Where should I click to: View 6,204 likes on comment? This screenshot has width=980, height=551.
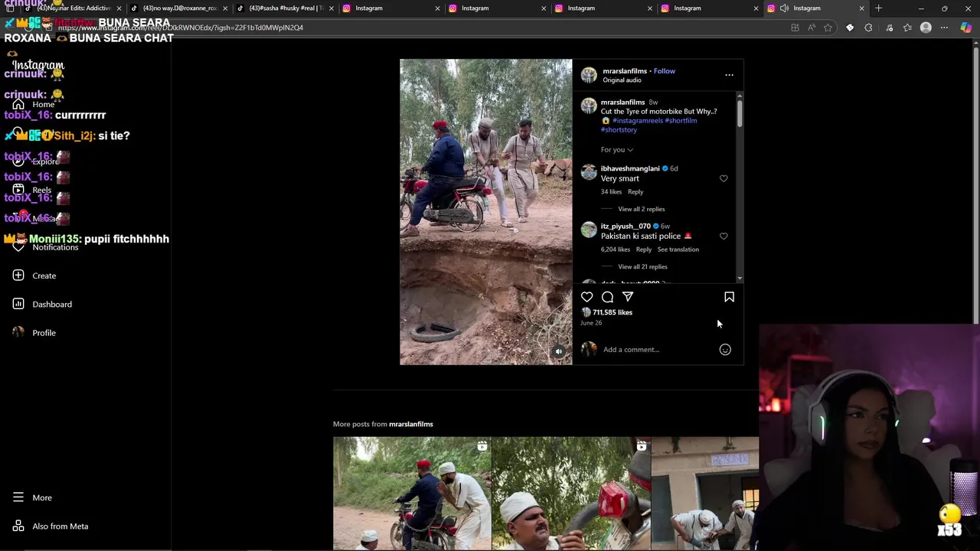[616, 249]
